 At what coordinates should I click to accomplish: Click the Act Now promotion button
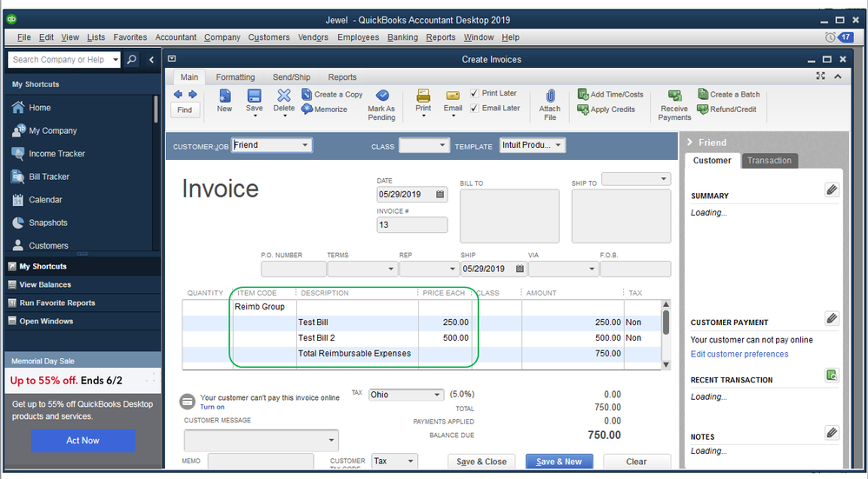(83, 440)
